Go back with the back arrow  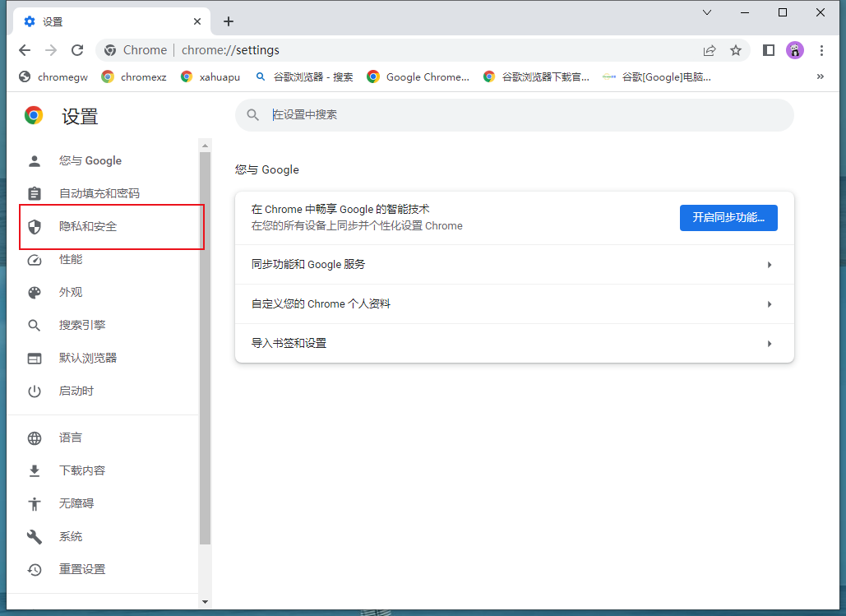(25, 50)
